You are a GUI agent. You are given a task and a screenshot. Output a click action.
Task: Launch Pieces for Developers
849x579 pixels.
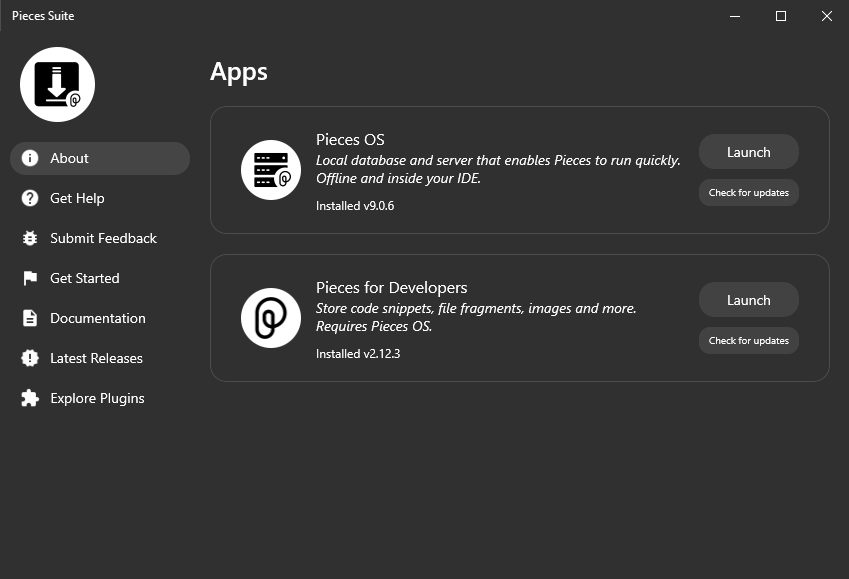tap(748, 300)
